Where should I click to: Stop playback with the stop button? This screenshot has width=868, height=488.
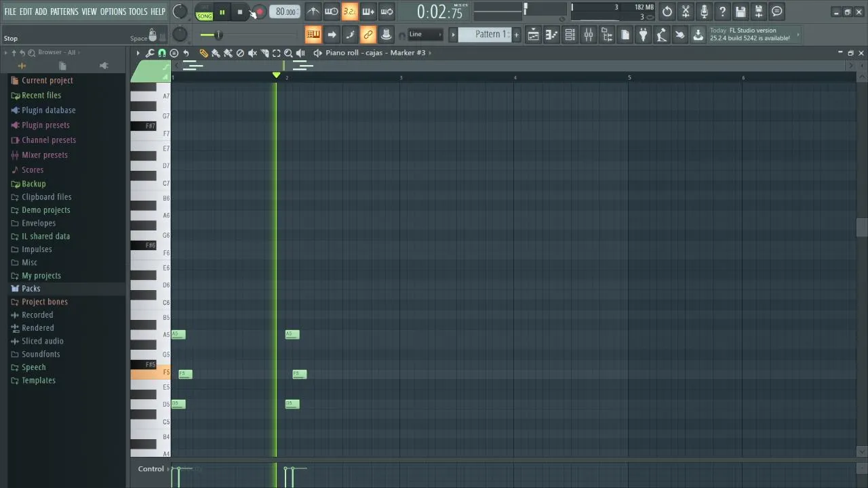(x=239, y=12)
